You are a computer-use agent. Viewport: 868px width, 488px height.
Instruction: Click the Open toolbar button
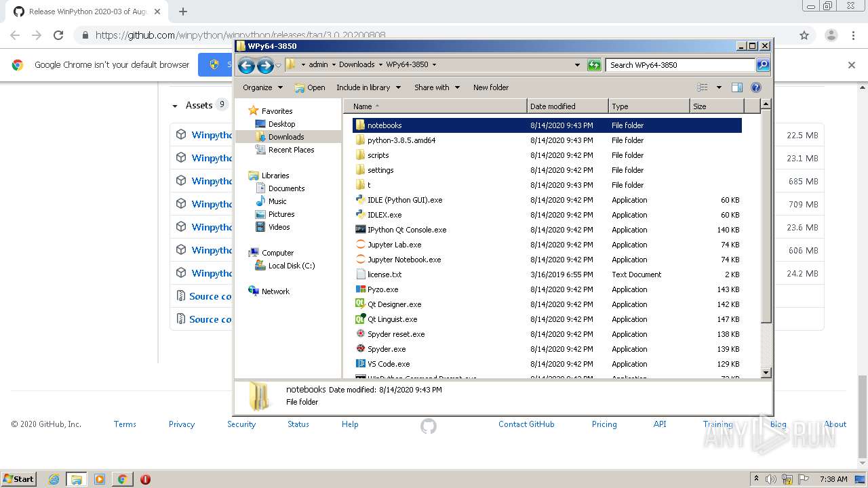tap(310, 87)
